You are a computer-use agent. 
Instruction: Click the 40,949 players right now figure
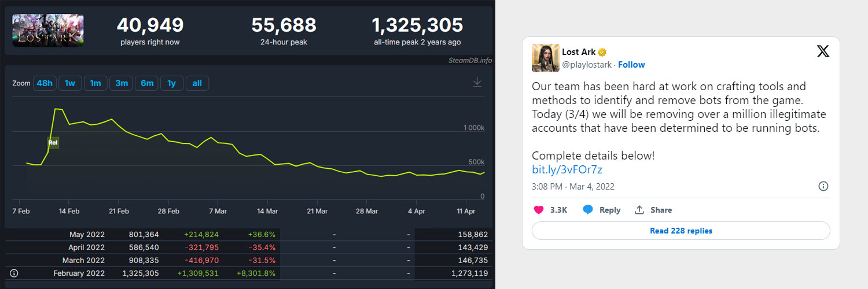pos(150,25)
